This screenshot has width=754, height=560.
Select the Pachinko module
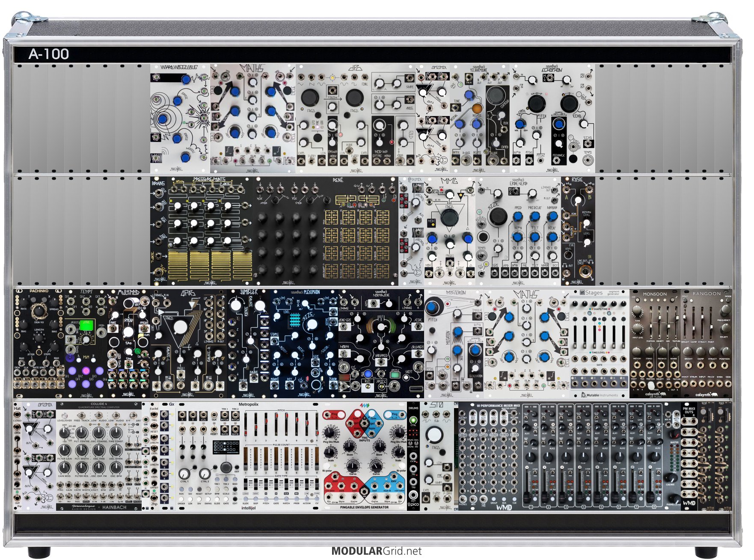[39, 344]
